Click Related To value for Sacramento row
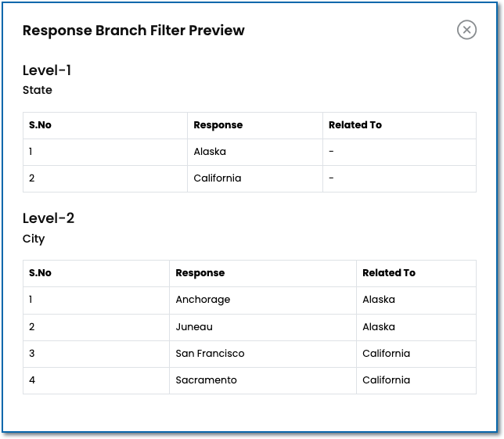 [x=386, y=380]
